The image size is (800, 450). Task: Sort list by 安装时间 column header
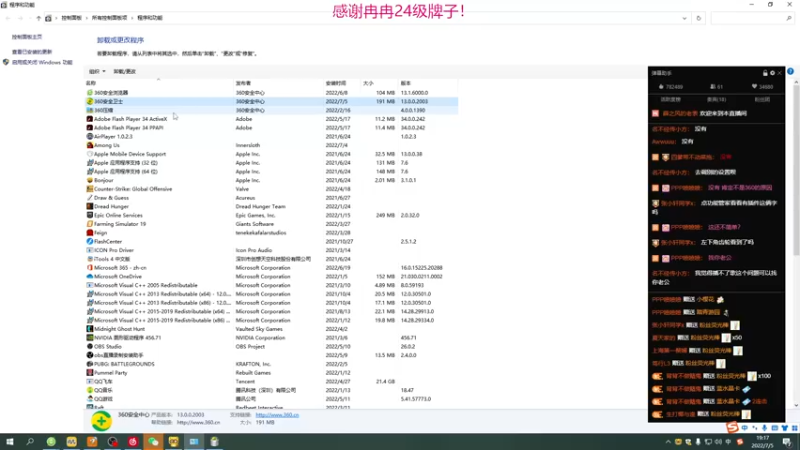click(342, 83)
